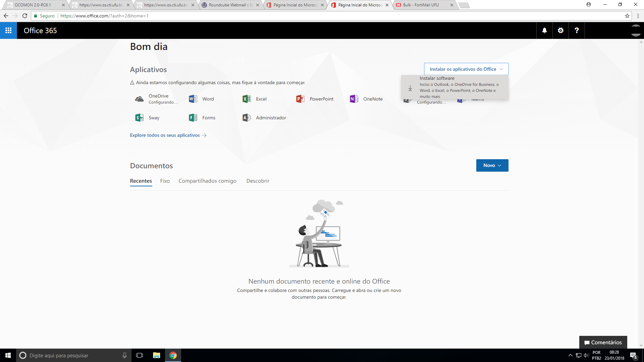Click the taskbar clock and date
This screenshot has height=362, width=644.
pyautogui.click(x=614, y=355)
